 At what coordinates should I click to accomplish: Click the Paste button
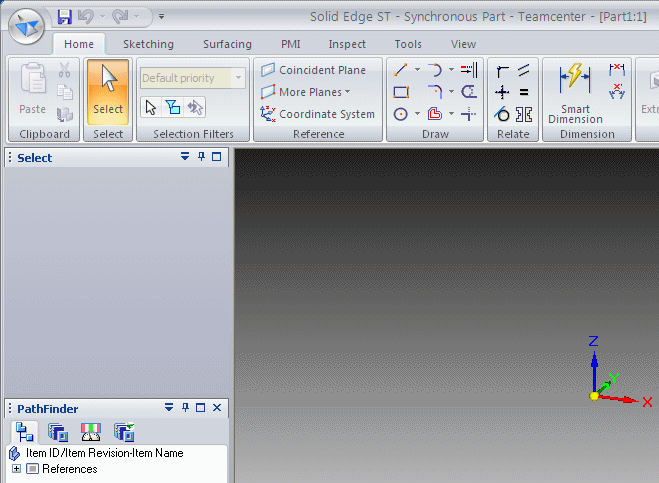[32, 89]
